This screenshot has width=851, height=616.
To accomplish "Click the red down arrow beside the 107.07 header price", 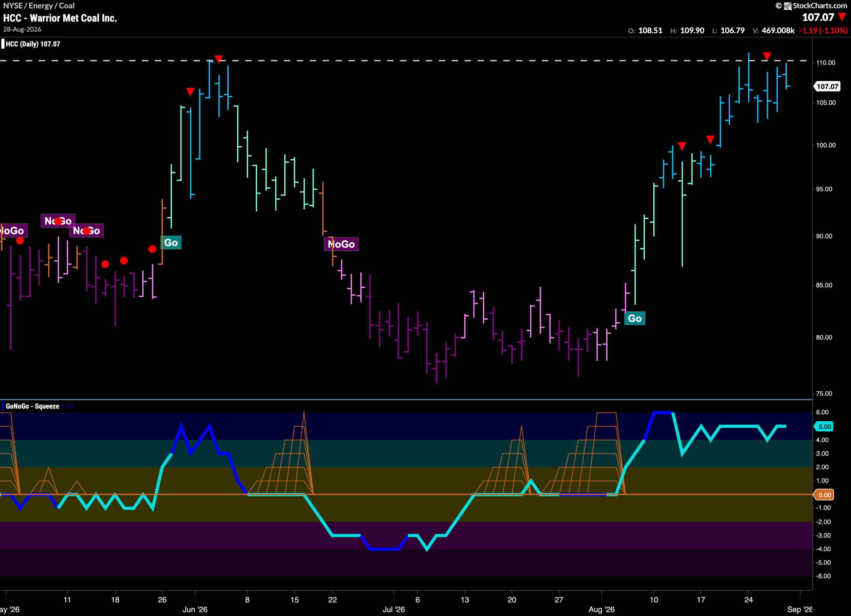I will pyautogui.click(x=842, y=17).
